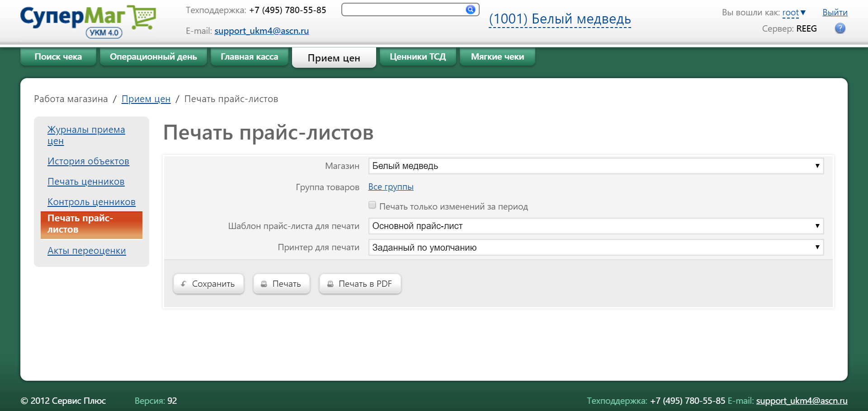Click the Работа магазина breadcrumb text
868x411 pixels.
pyautogui.click(x=71, y=99)
